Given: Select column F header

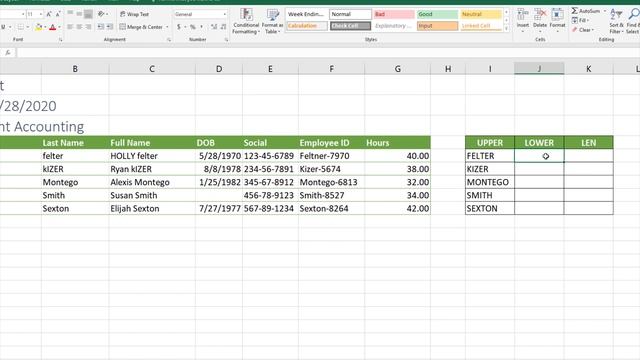Looking at the screenshot, I should [331, 69].
